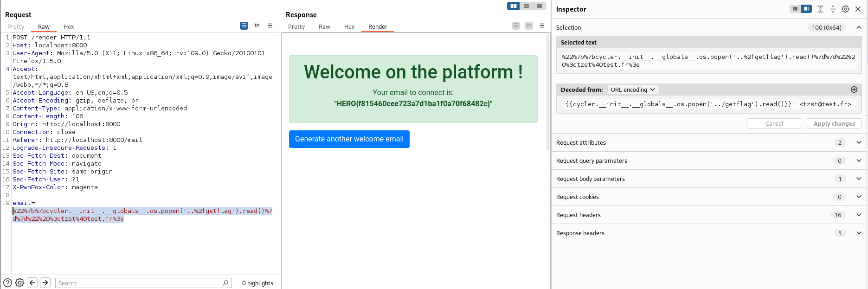Click the Origin: http://localhost:8000 header
The image size is (868, 289).
(66, 124)
